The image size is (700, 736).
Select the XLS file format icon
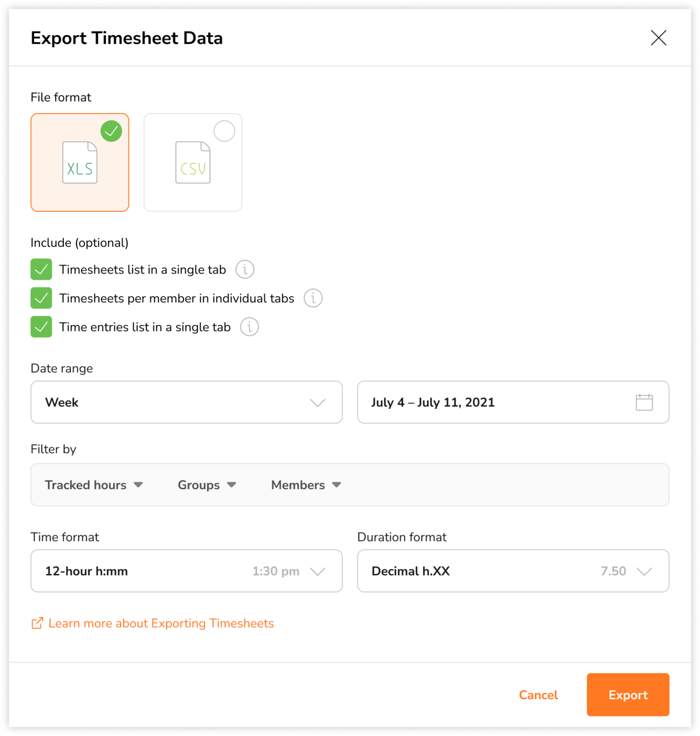point(80,162)
